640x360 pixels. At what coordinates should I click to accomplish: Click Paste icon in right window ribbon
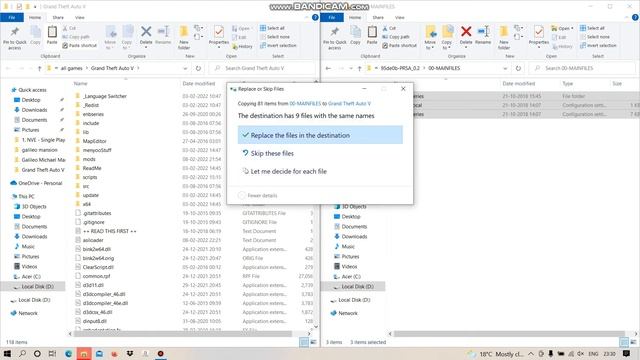pyautogui.click(x=372, y=35)
